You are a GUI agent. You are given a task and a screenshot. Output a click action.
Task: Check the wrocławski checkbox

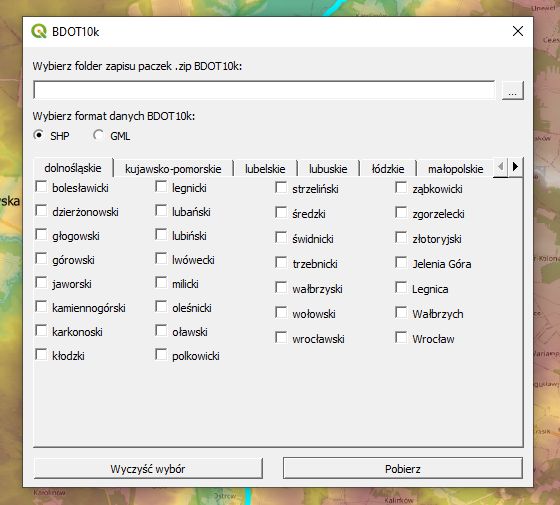point(281,338)
